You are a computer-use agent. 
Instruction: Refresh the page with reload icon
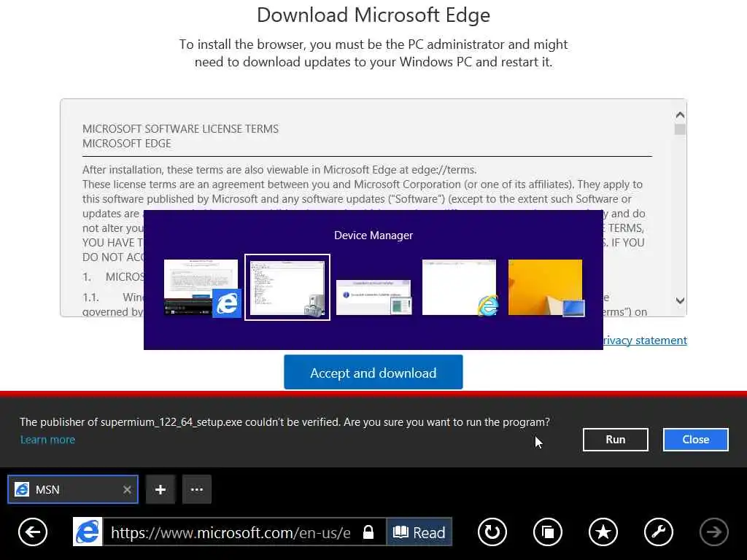click(492, 532)
